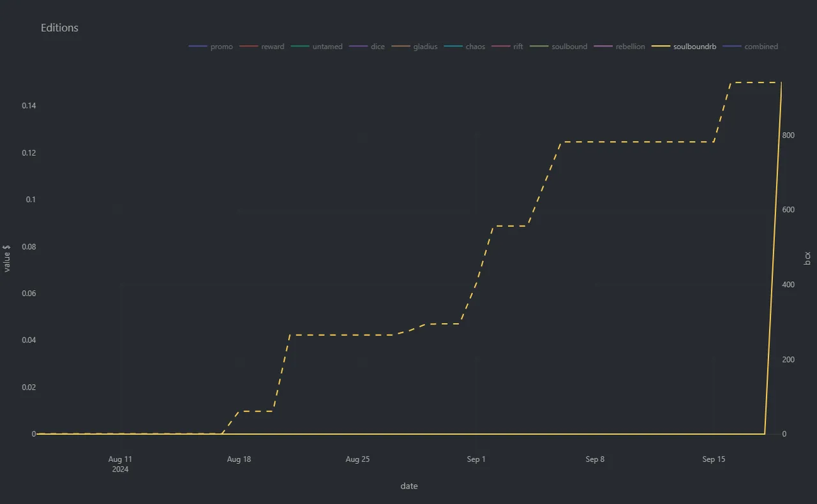
Task: Click the 200 bcx axis label
Action: coord(788,360)
